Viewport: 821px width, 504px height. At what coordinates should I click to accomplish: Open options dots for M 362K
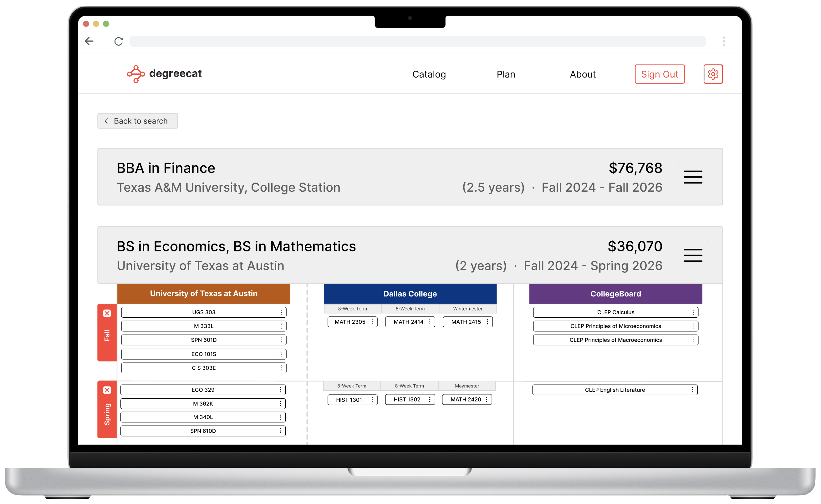280,404
